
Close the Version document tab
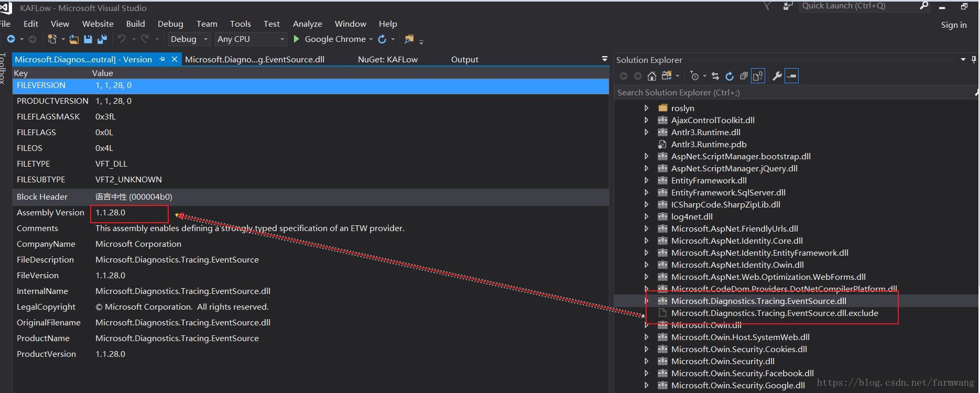point(175,59)
